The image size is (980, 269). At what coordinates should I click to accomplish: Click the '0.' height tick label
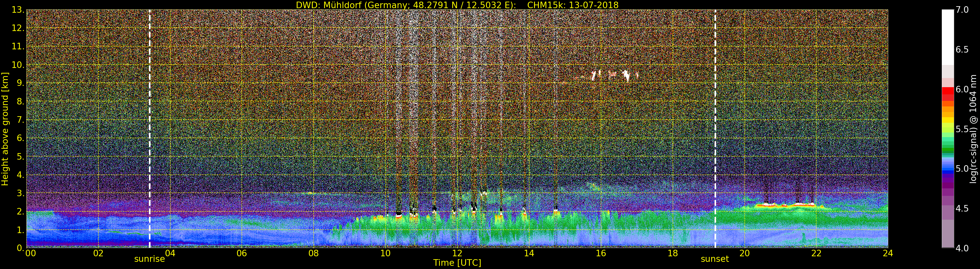[20, 248]
